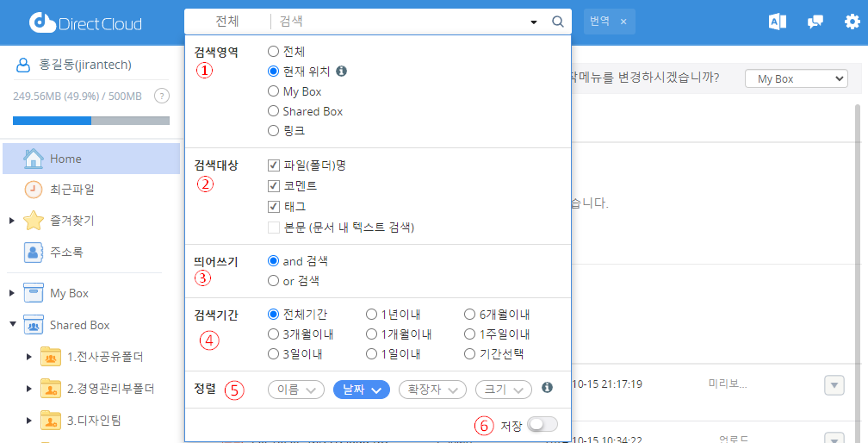Click the 1.전사공유폴더 folder icon
This screenshot has height=443, width=868.
coord(51,357)
